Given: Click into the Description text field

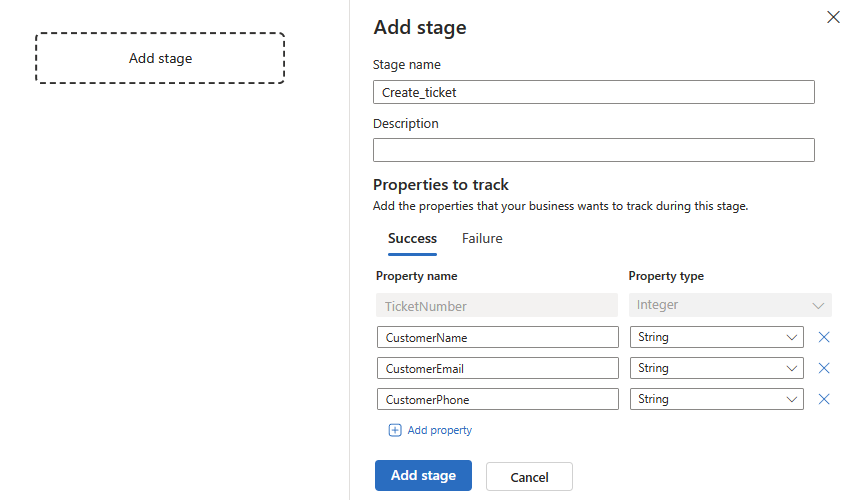Looking at the screenshot, I should point(594,150).
